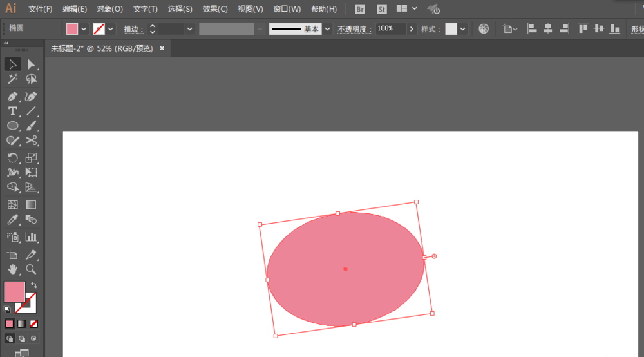Viewport: 644px width, 357px height.
Task: Open the 效果(C) menu
Action: point(215,9)
